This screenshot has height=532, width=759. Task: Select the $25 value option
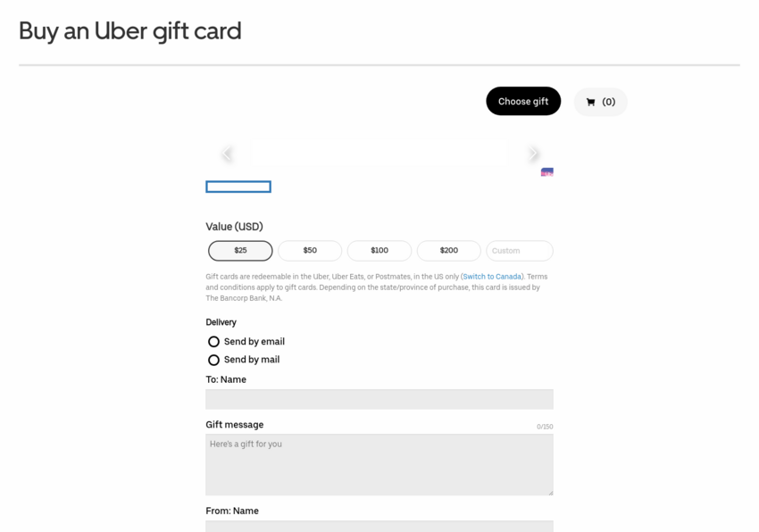coord(240,251)
